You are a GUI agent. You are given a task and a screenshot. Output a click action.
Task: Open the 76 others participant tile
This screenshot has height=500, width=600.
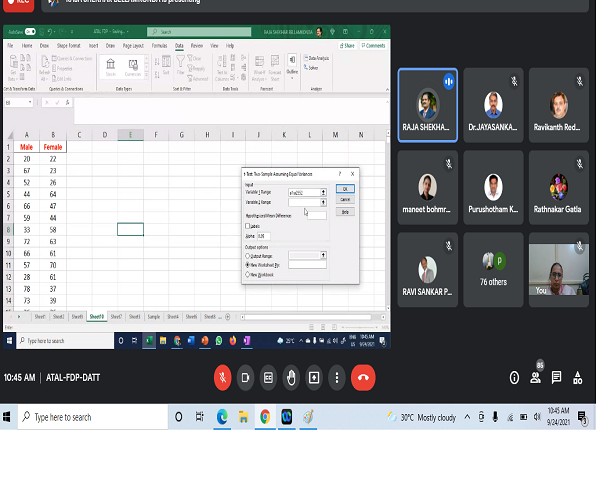pos(493,270)
